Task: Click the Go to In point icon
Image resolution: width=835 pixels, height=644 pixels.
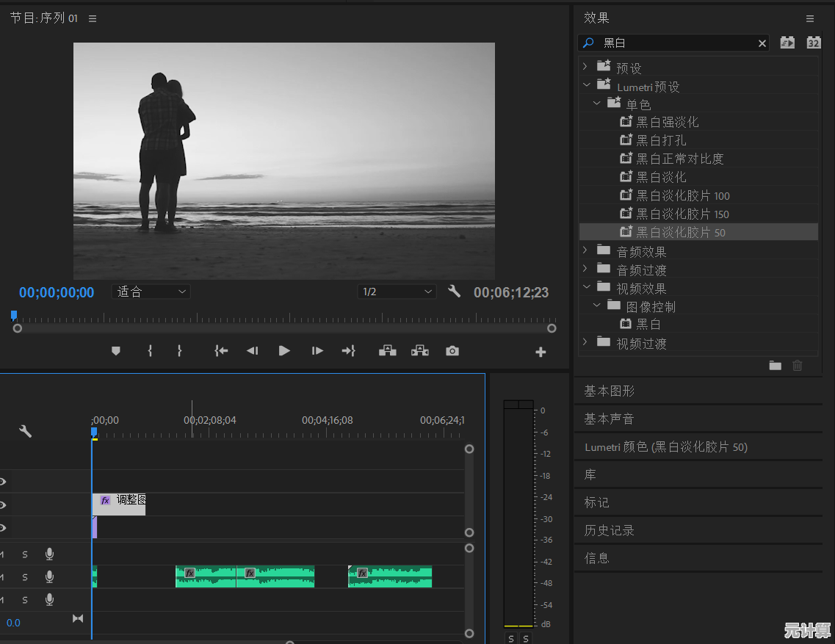Action: (221, 351)
